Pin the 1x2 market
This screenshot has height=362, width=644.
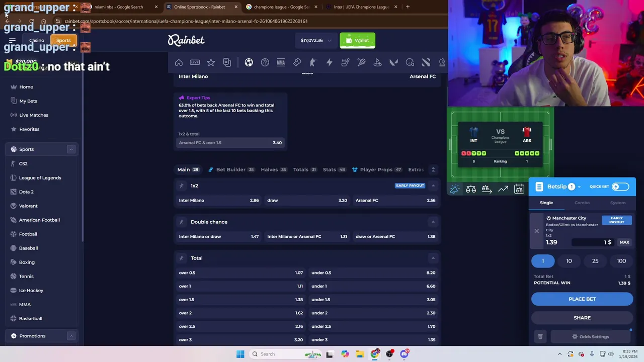pos(181,186)
